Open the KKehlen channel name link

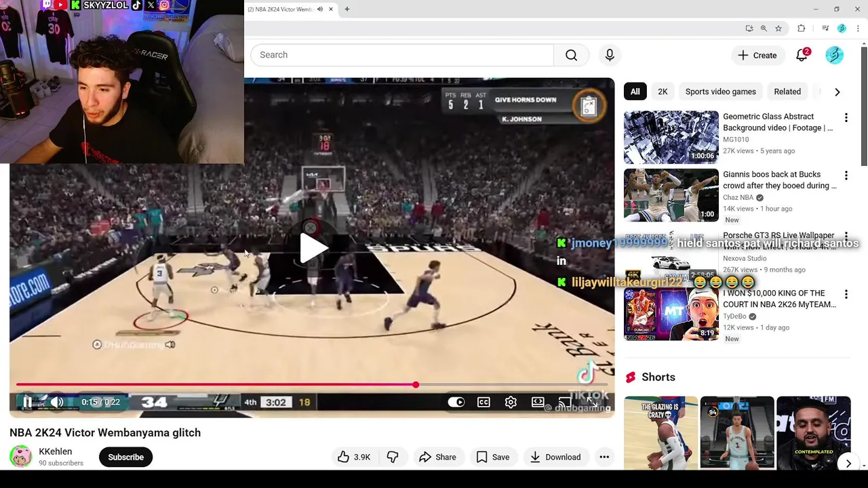pyautogui.click(x=55, y=451)
